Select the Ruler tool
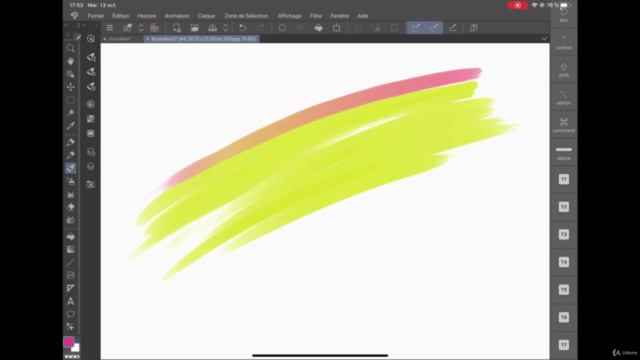The width and height of the screenshot is (640, 360). tap(70, 288)
